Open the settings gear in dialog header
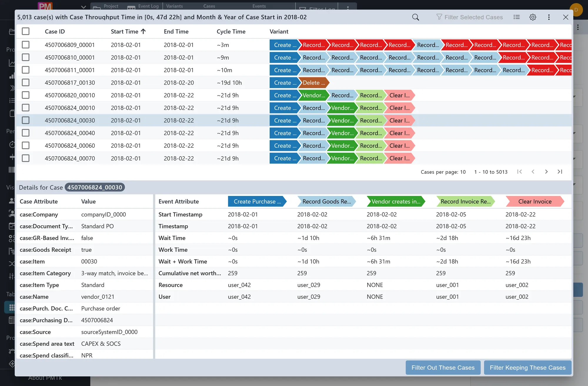This screenshot has height=386, width=588. pyautogui.click(x=533, y=17)
